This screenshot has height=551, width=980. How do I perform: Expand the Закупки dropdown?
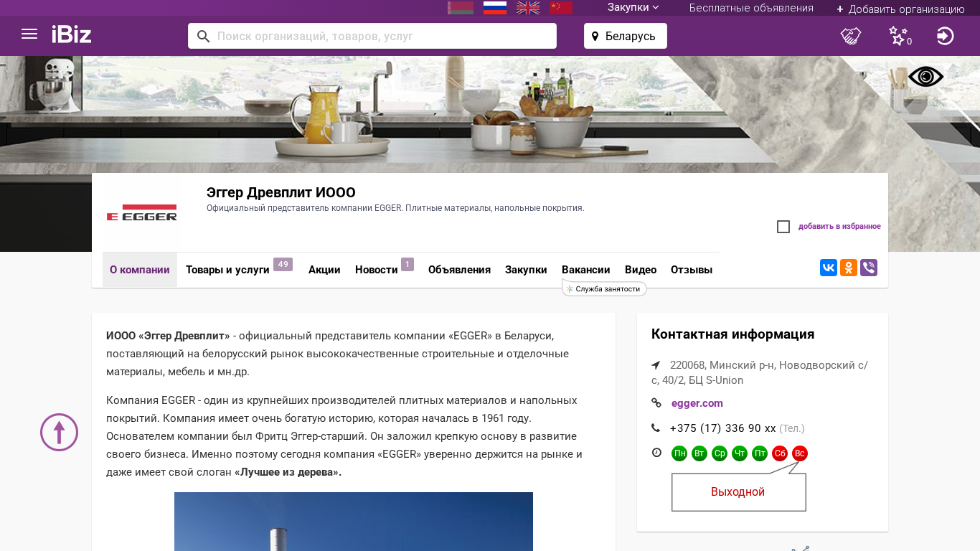[x=633, y=8]
